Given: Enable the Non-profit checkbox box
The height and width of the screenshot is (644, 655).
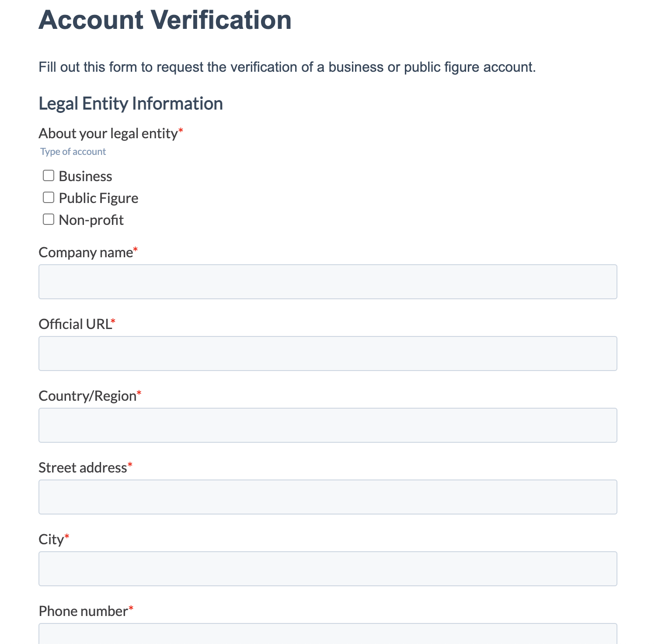Looking at the screenshot, I should [x=49, y=220].
